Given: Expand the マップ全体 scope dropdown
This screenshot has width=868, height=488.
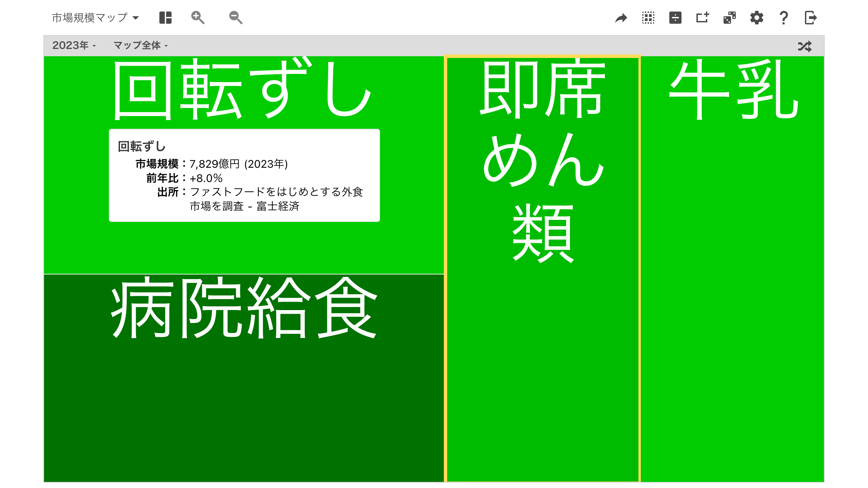Looking at the screenshot, I should tap(141, 45).
